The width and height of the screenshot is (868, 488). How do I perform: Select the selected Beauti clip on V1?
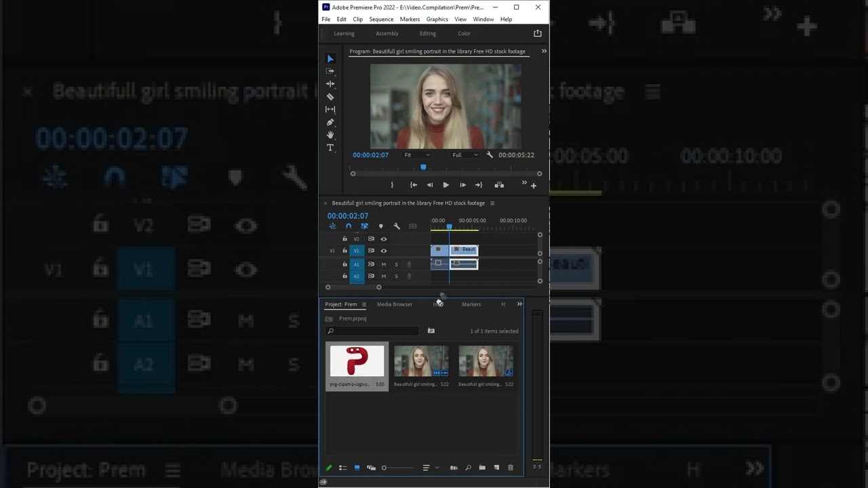coord(465,250)
